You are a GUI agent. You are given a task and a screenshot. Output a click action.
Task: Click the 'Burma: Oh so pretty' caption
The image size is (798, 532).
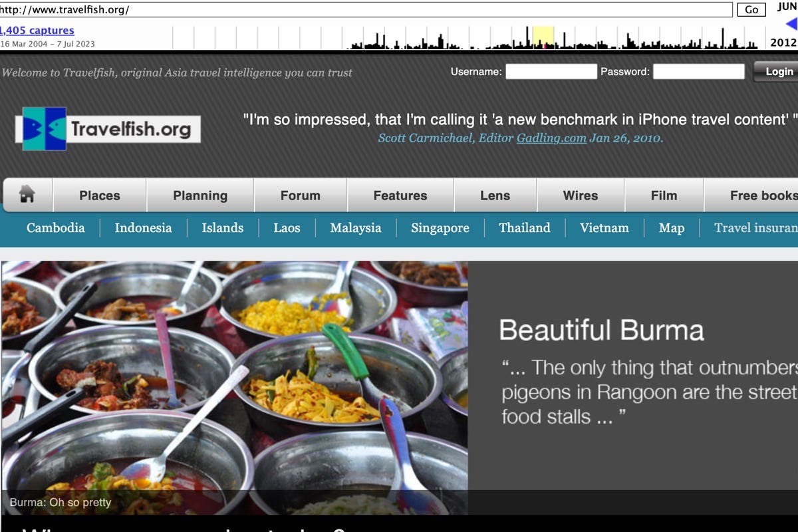coord(61,503)
